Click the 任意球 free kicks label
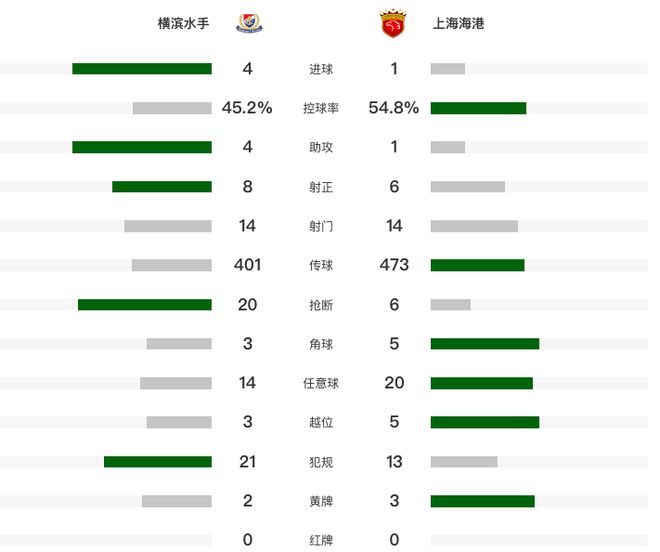This screenshot has height=552, width=660. [321, 383]
